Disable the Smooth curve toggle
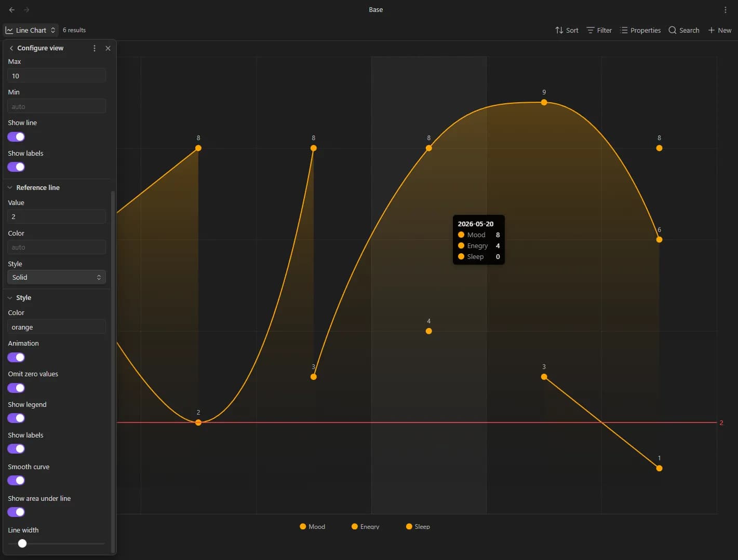 tap(16, 481)
